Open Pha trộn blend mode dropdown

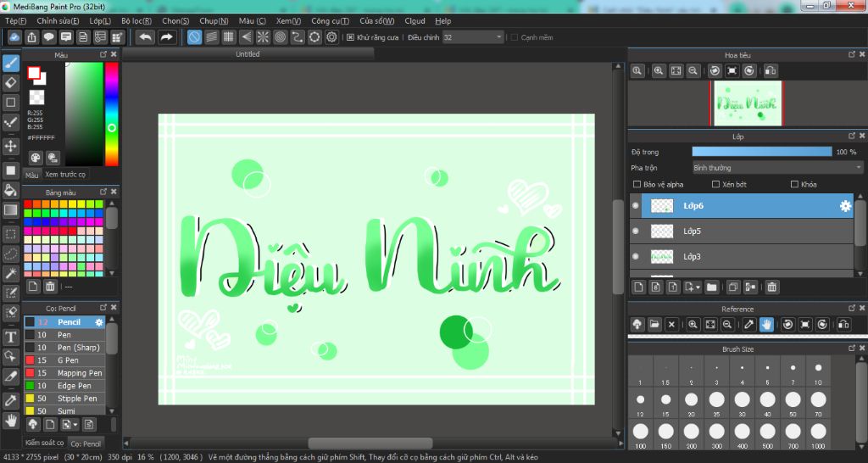[x=777, y=168]
